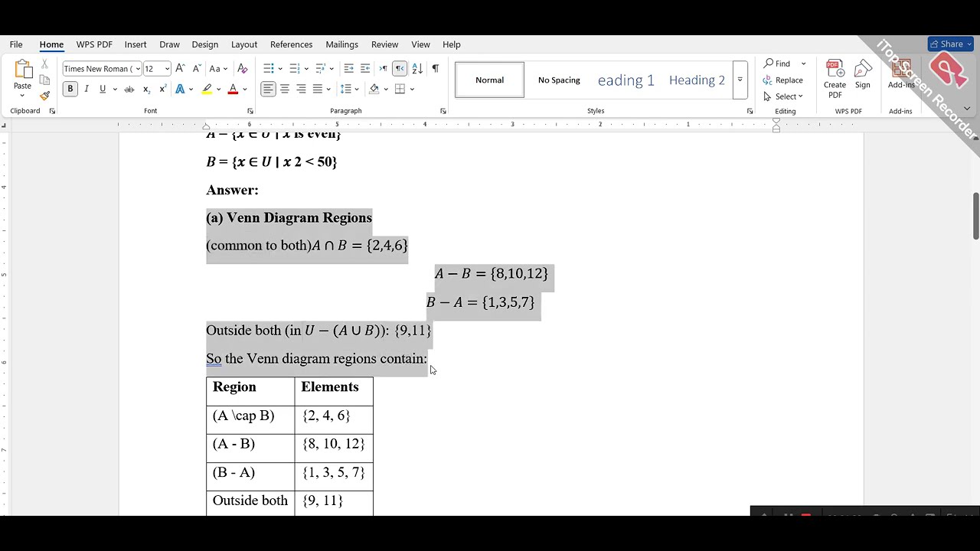
Task: Toggle bold formatting
Action: [x=70, y=89]
